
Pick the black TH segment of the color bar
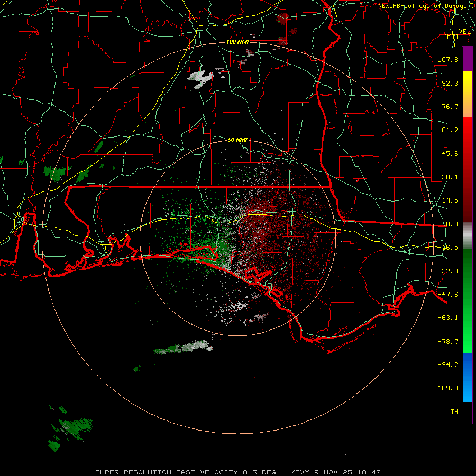tap(467, 413)
